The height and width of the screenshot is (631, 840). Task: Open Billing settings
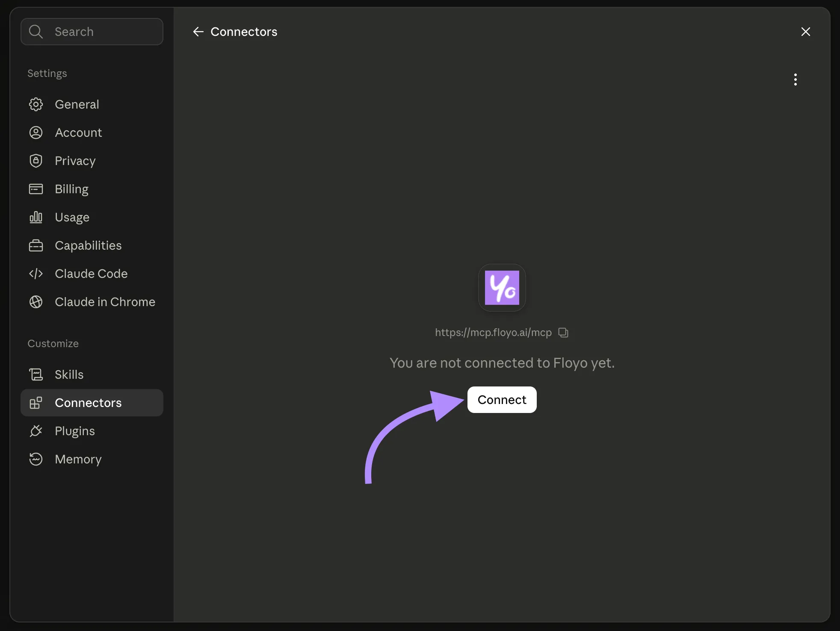pos(92,189)
